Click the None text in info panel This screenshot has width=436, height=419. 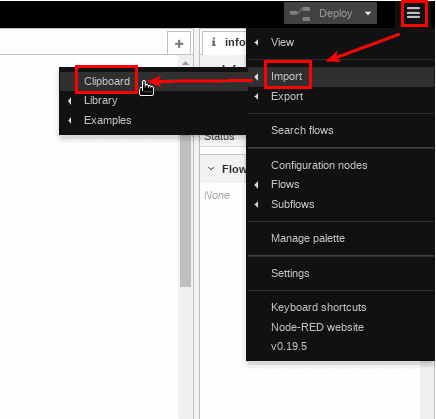pyautogui.click(x=217, y=195)
